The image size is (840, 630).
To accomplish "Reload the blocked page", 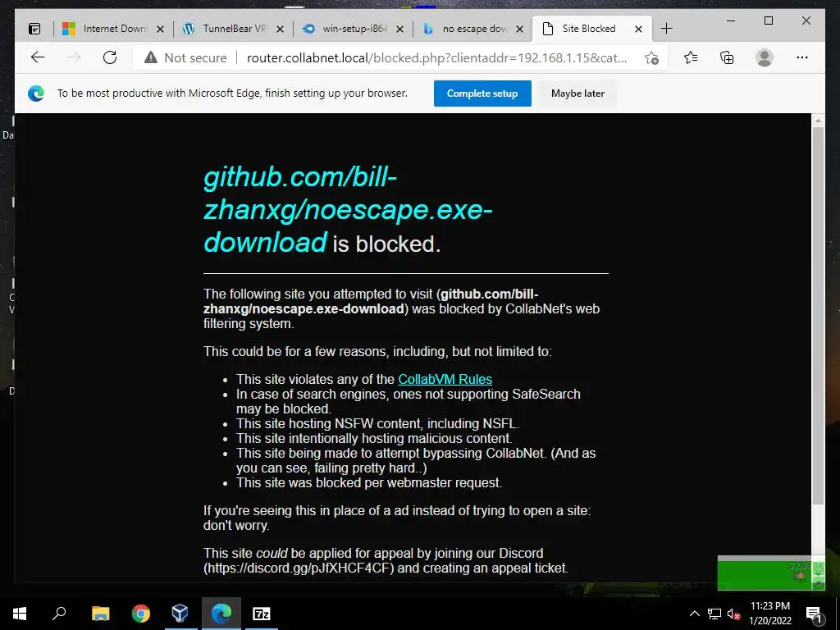I will tap(110, 57).
